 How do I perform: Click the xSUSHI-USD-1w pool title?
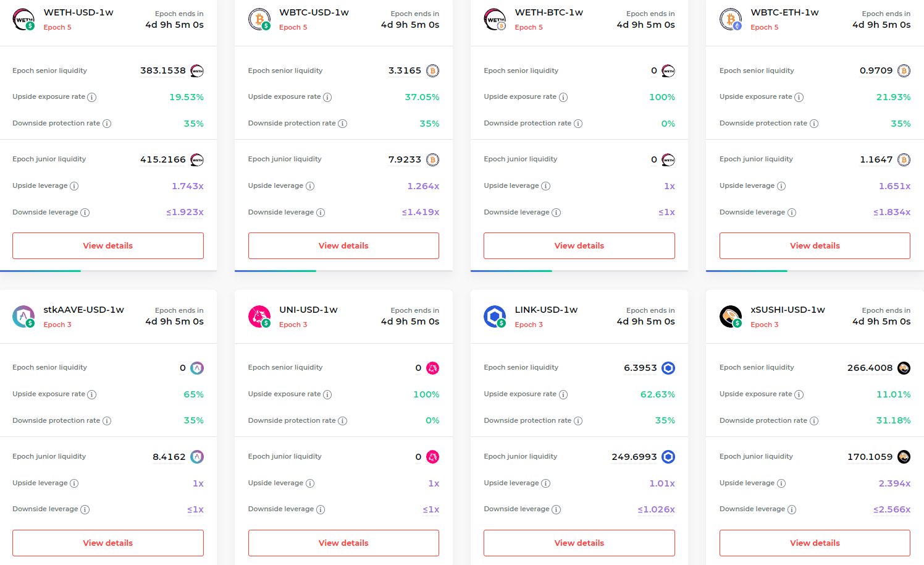click(x=787, y=310)
